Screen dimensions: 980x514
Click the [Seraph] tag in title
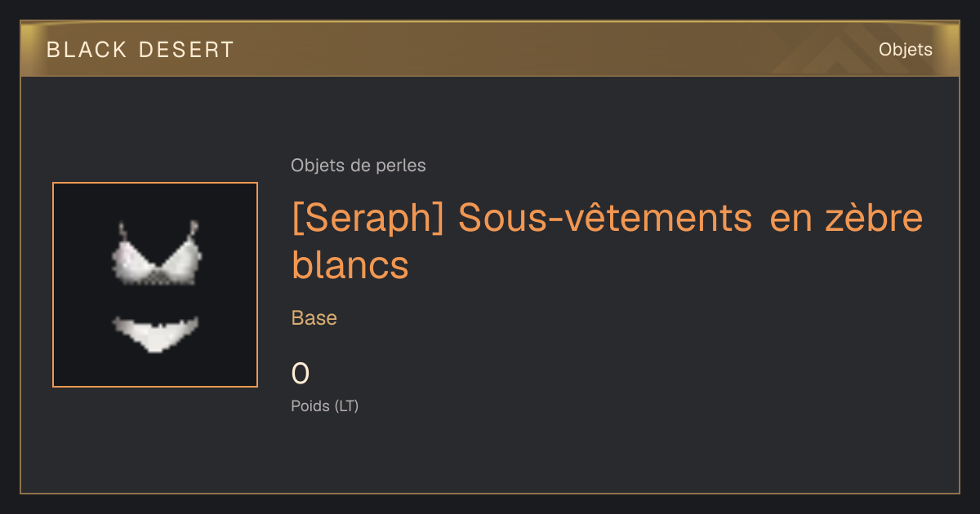[x=367, y=219]
